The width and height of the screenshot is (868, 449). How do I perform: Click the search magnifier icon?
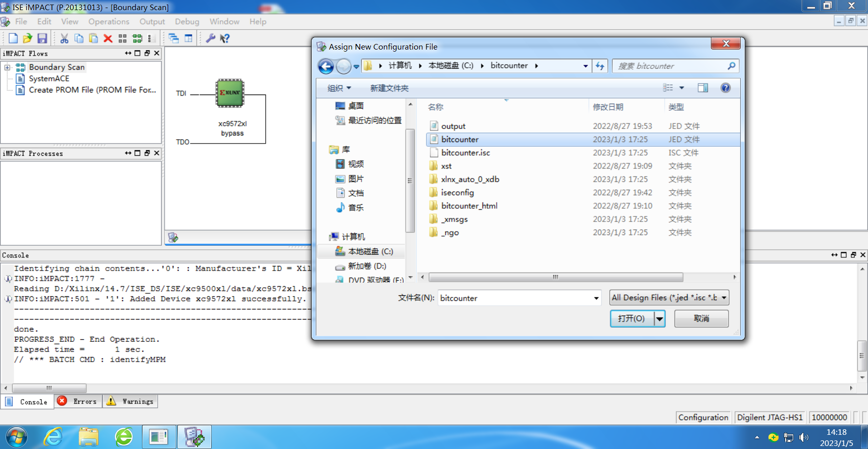pos(731,66)
